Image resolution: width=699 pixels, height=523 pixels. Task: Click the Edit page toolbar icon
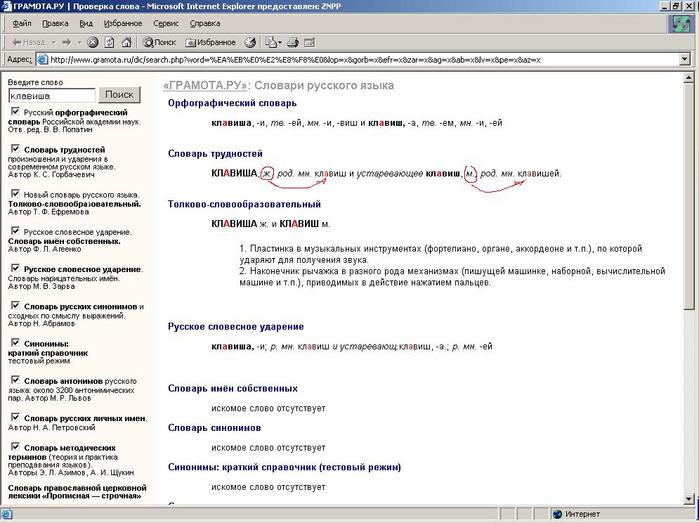(309, 42)
